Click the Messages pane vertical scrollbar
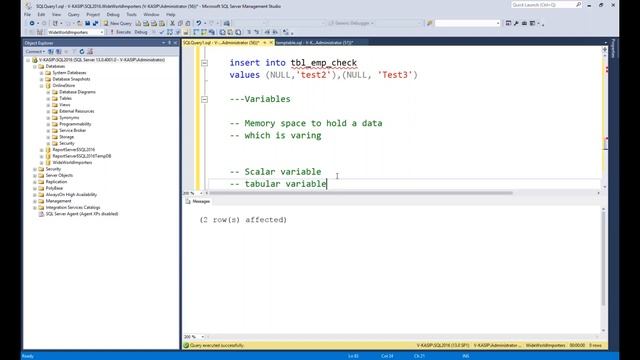 604,257
